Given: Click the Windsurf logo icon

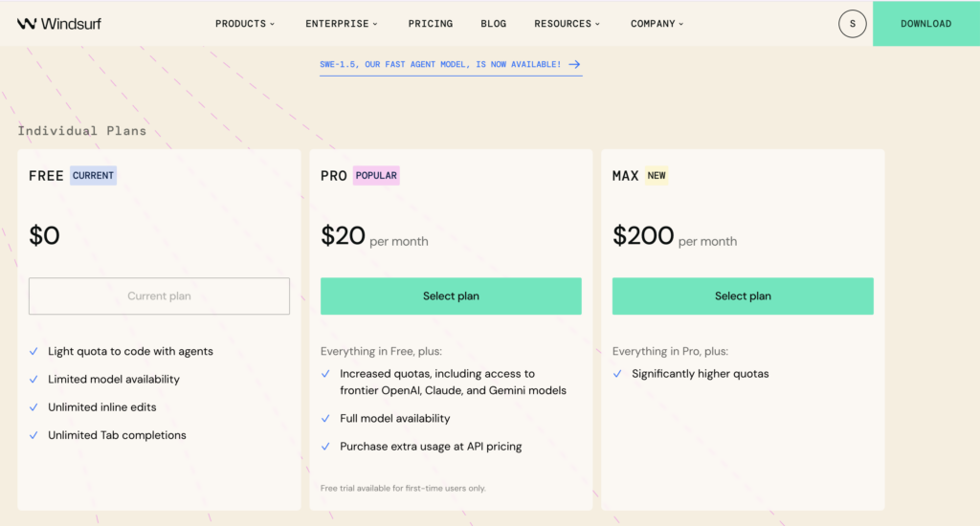Looking at the screenshot, I should coord(27,24).
